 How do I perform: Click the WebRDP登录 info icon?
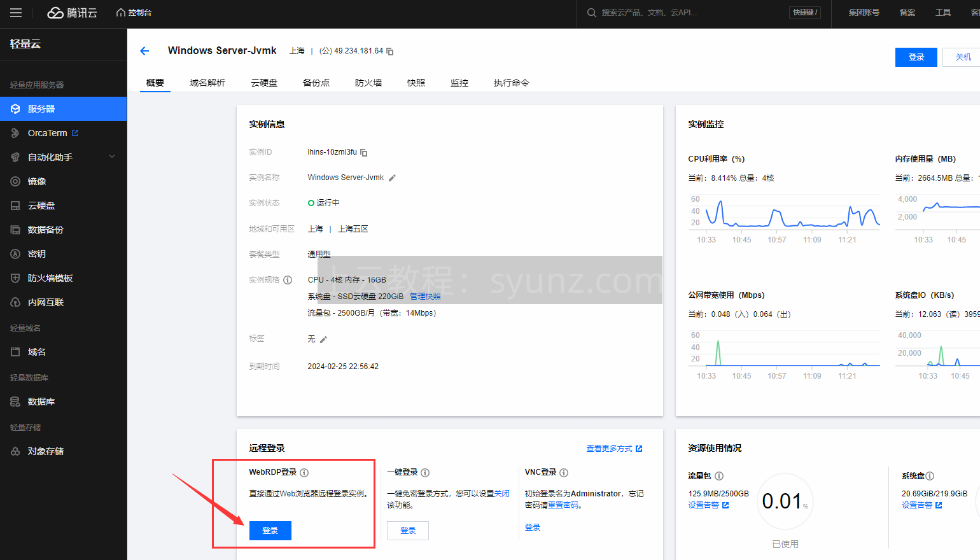[x=304, y=473]
